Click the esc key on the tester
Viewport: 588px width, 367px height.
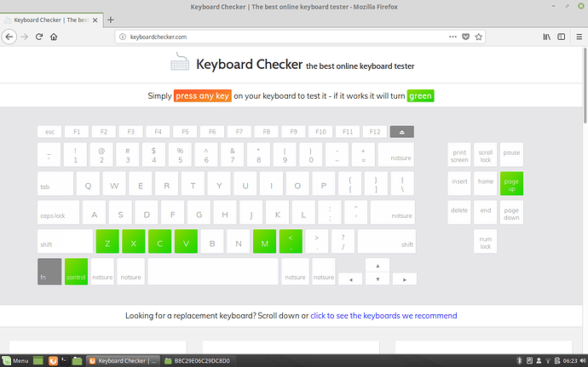pyautogui.click(x=49, y=132)
